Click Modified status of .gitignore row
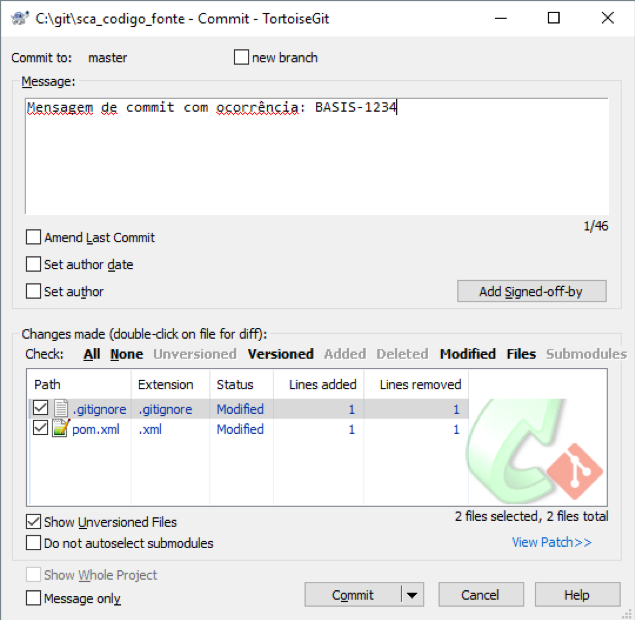 [x=240, y=409]
